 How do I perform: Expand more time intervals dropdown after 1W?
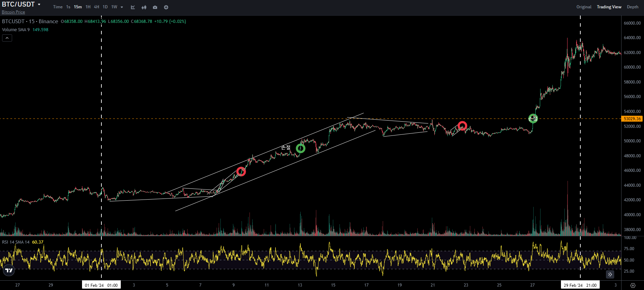[x=122, y=7]
